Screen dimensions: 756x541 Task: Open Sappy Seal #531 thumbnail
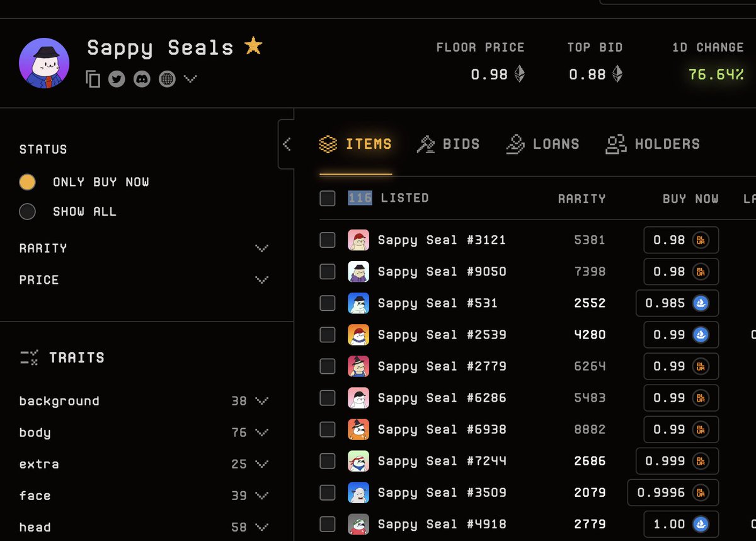pos(358,303)
